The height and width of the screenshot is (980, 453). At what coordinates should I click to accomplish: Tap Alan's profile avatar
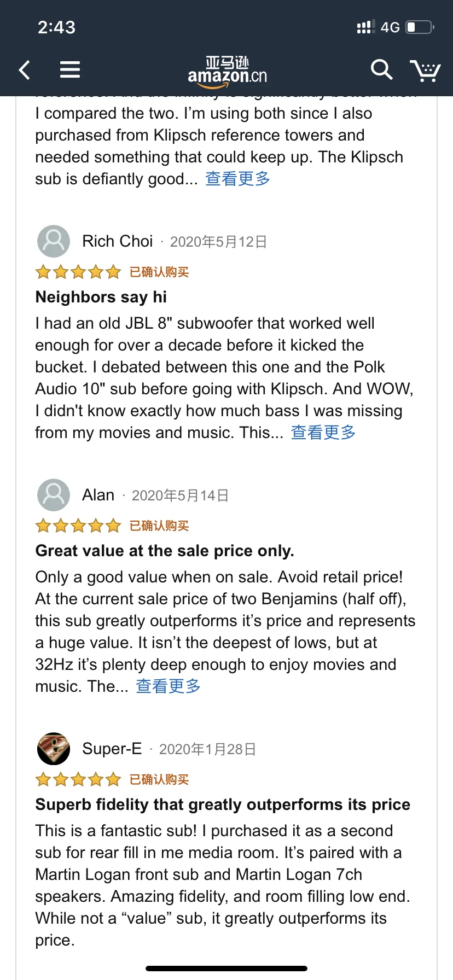54,495
